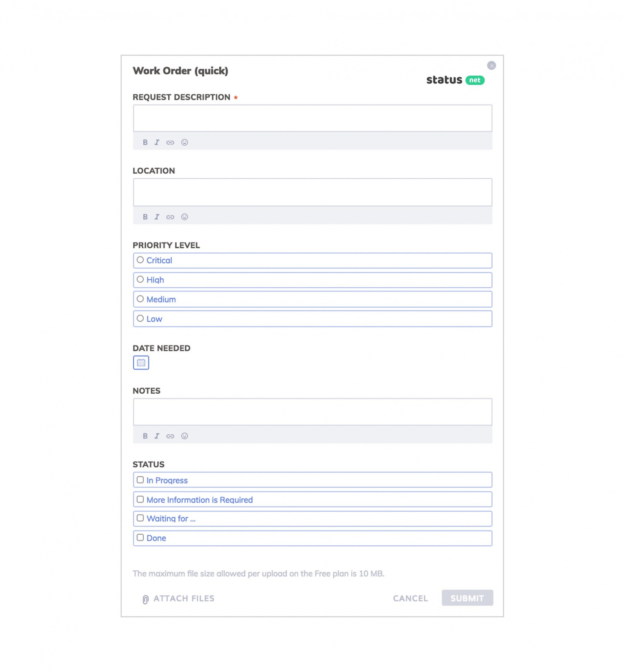Click the SUBMIT button

point(467,598)
